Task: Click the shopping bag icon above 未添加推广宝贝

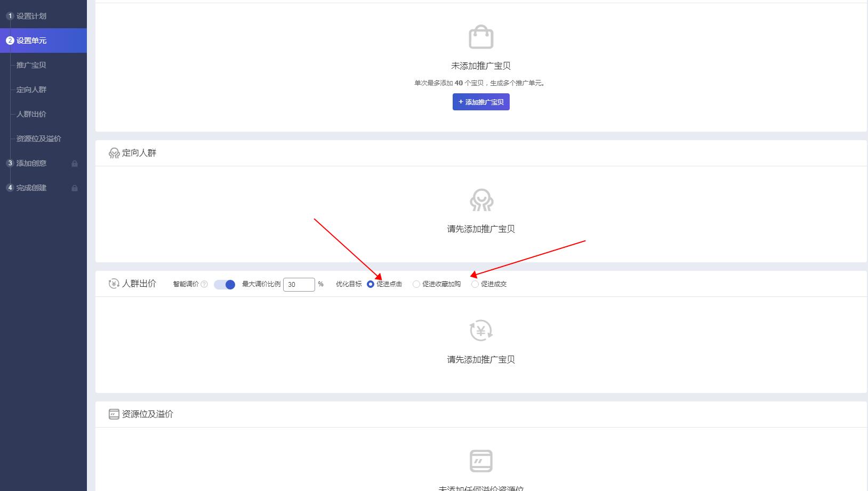Action: tap(480, 37)
